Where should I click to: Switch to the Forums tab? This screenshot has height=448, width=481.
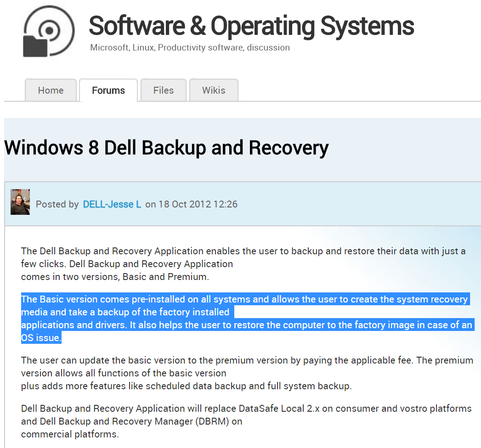pos(108,90)
